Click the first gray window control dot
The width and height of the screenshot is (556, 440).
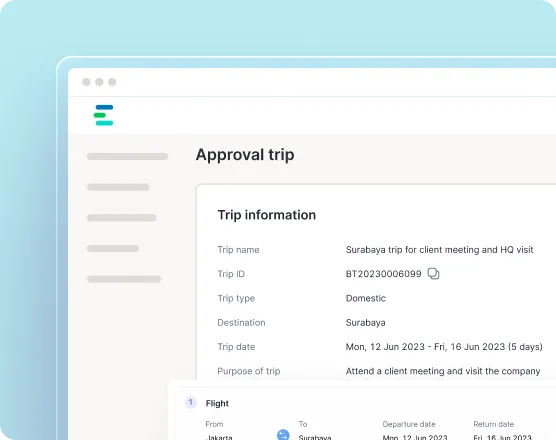point(86,82)
